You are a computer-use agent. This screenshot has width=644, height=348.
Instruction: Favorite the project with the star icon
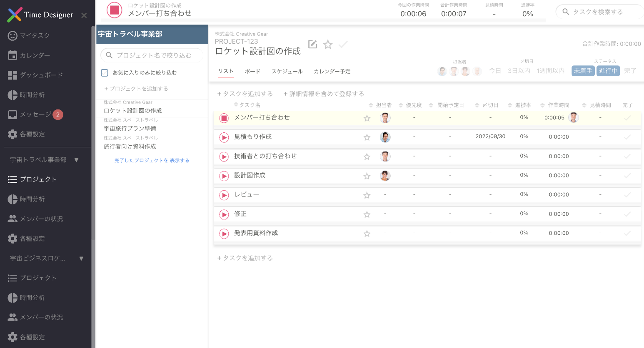point(328,45)
